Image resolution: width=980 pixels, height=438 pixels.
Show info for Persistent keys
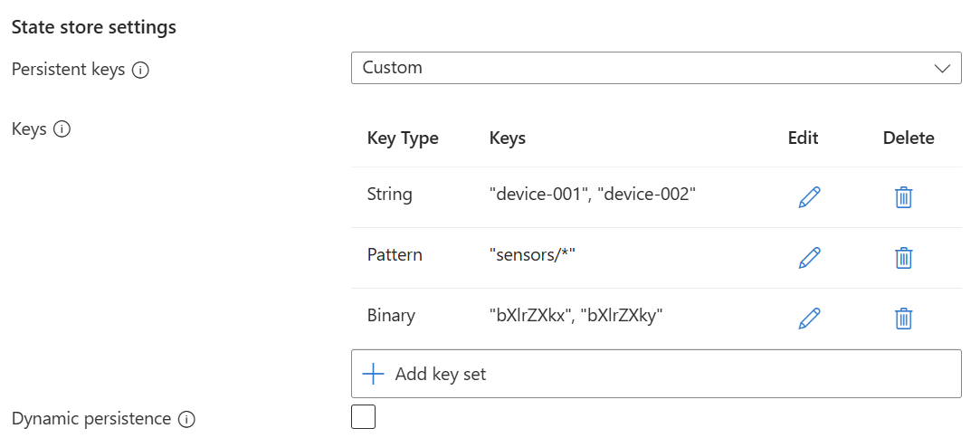(140, 70)
